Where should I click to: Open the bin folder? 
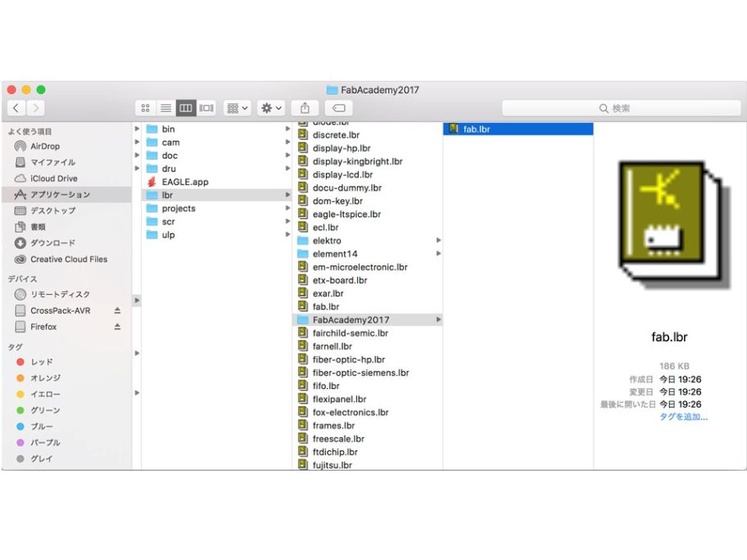tap(217, 129)
